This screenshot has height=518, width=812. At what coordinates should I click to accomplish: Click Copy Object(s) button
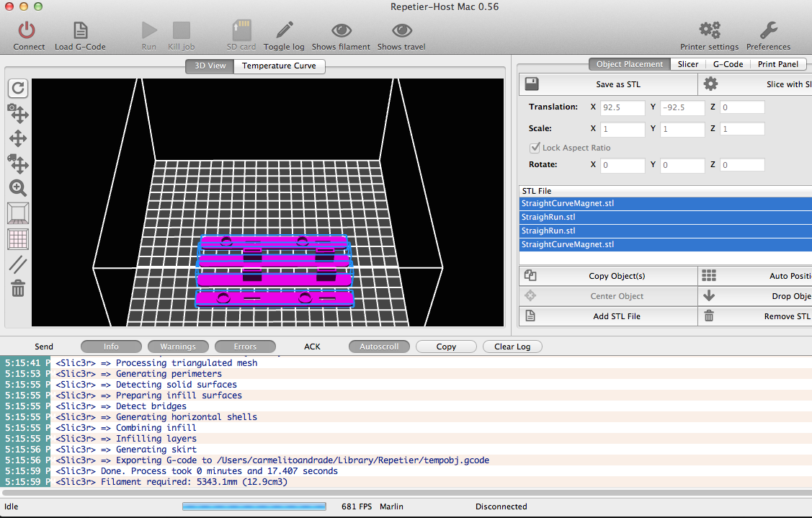click(609, 276)
